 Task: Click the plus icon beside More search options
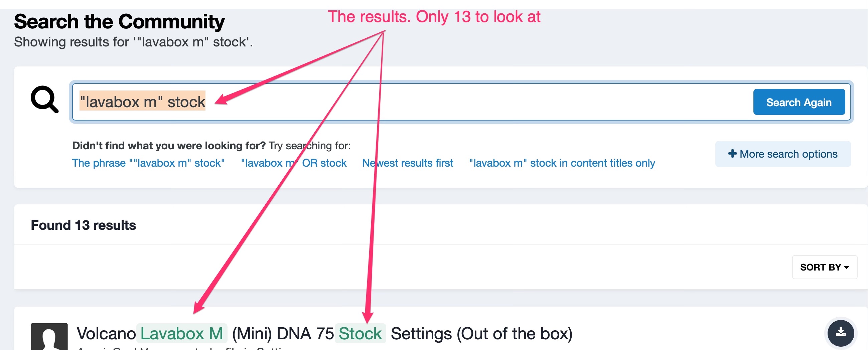732,154
